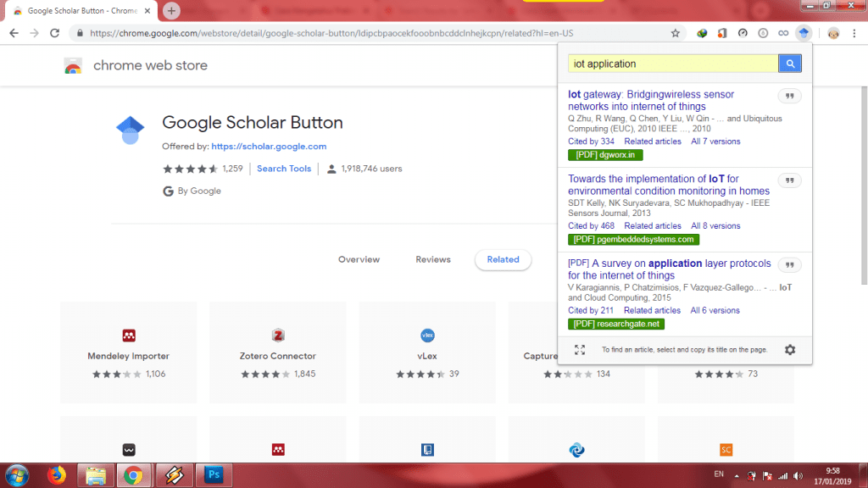This screenshot has width=868, height=488.
Task: Click cite quote icon for application layer survey
Action: [x=789, y=264]
